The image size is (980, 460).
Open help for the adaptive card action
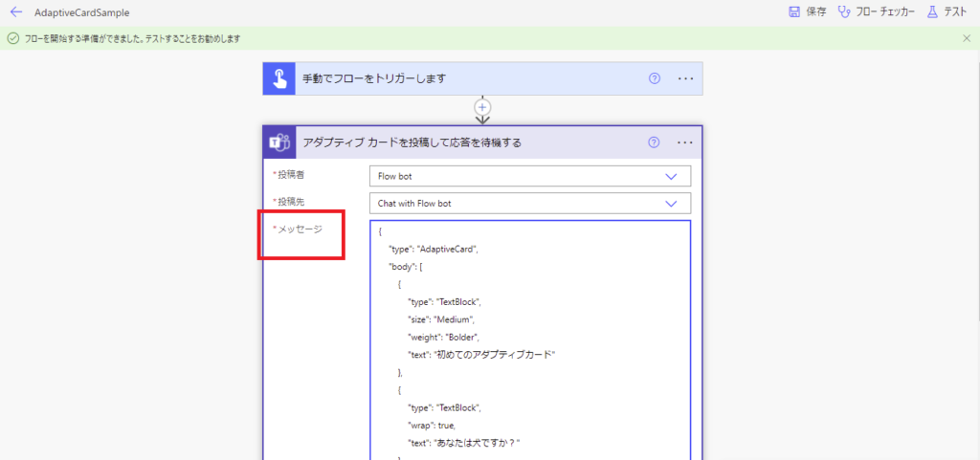(x=654, y=142)
